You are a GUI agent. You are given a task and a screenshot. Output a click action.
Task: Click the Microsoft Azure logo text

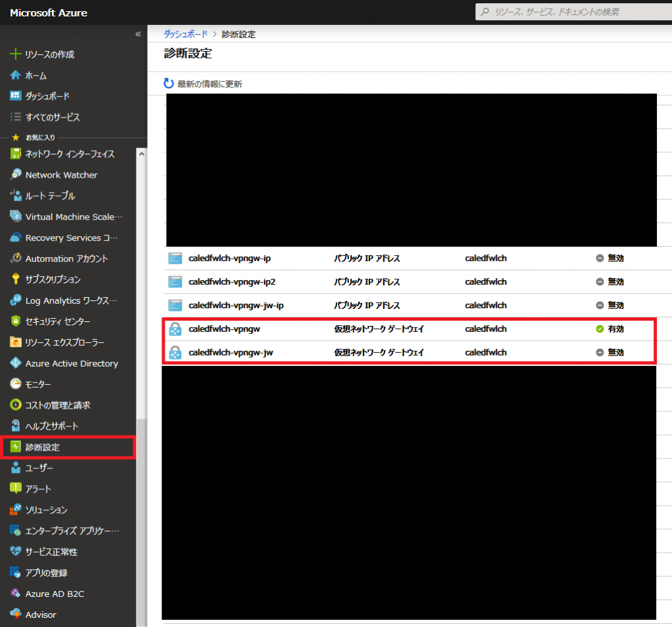(x=49, y=13)
